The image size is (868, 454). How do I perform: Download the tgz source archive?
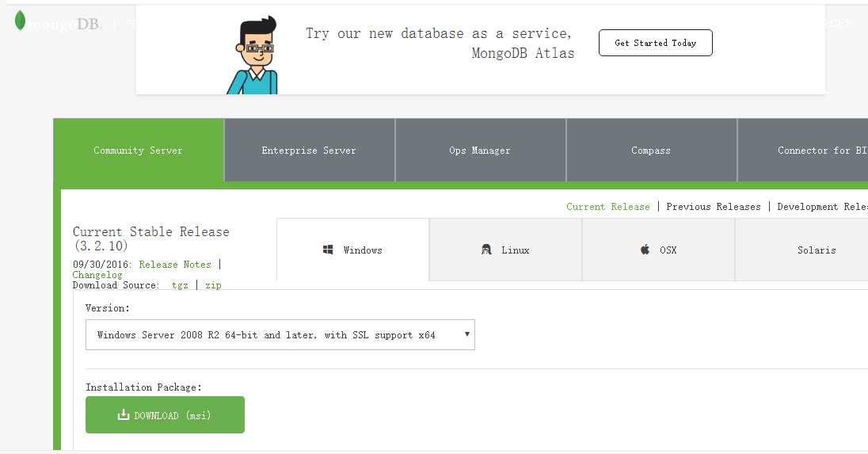coord(180,285)
